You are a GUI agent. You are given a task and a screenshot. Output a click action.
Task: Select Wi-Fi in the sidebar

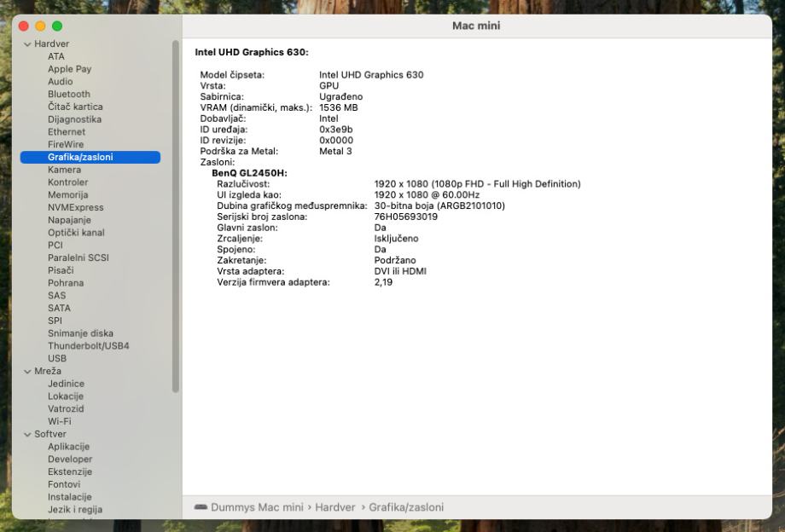[x=60, y=421]
